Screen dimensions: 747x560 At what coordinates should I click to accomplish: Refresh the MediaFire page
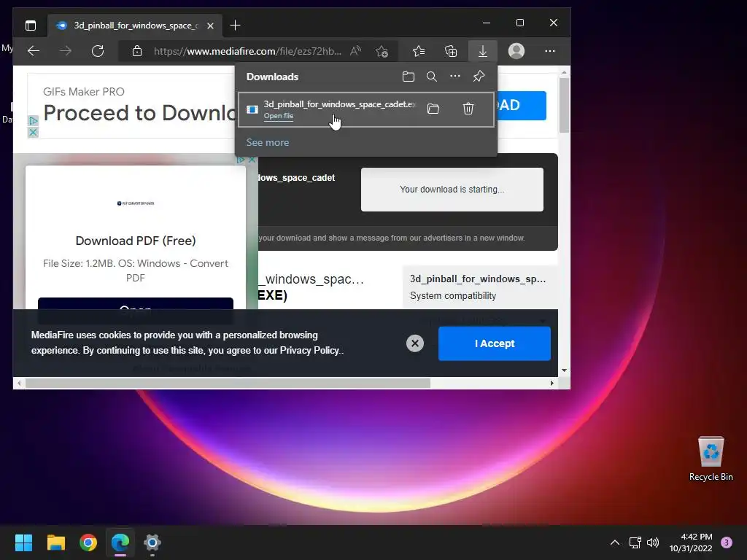(x=98, y=51)
